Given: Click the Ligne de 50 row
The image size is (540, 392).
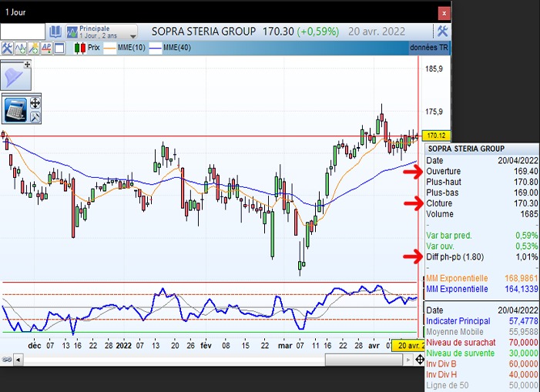Looking at the screenshot, I should pos(481,385).
